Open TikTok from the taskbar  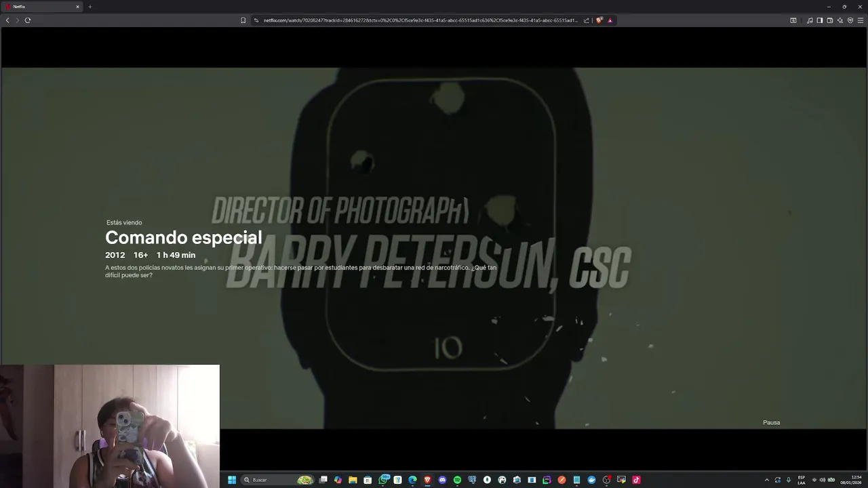636,480
